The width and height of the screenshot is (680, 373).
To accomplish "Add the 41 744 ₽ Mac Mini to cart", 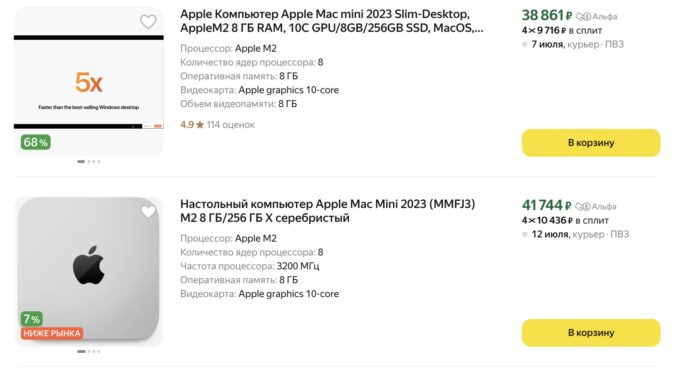I will click(591, 333).
